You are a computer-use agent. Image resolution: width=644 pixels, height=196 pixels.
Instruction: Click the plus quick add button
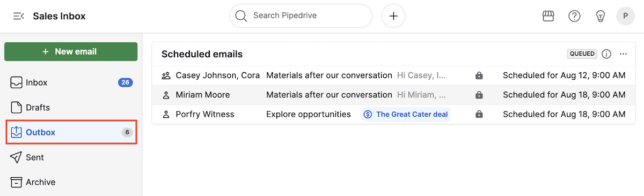(393, 16)
